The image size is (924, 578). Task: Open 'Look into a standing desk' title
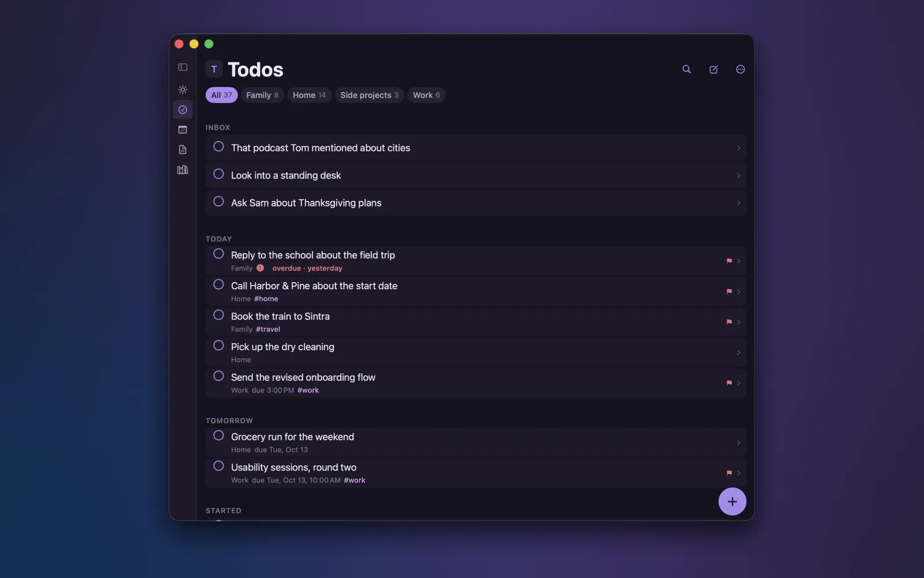286,176
